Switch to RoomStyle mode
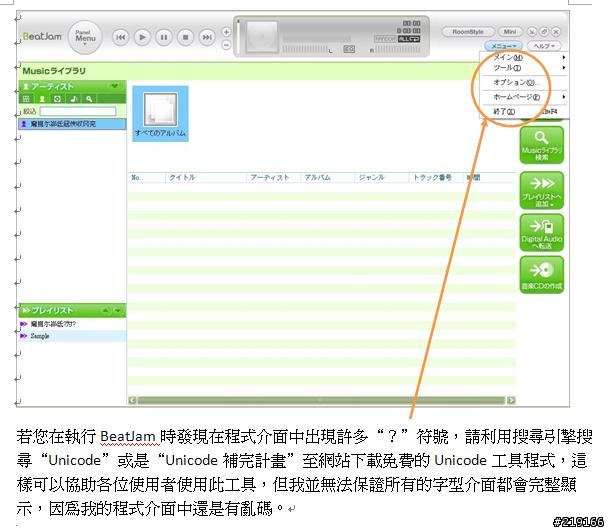This screenshot has width=609, height=530. [x=468, y=31]
